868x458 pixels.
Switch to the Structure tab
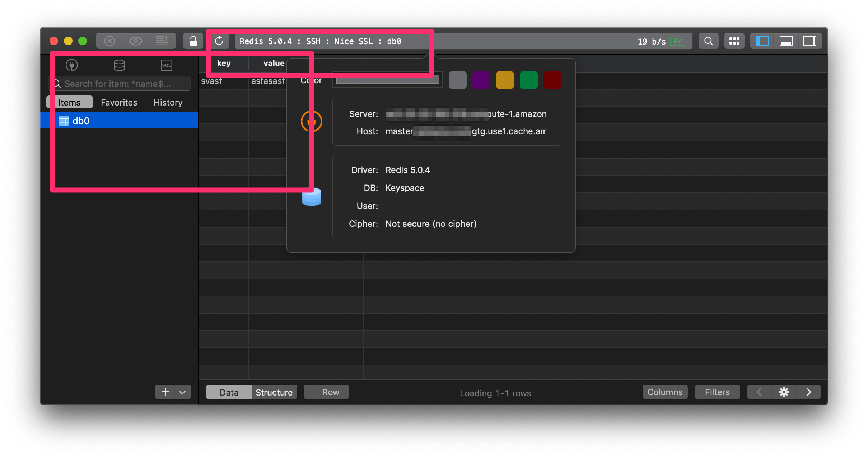274,392
